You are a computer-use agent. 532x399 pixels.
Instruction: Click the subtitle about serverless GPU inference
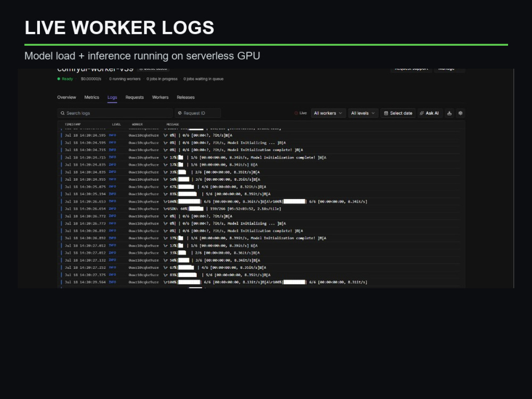click(142, 56)
